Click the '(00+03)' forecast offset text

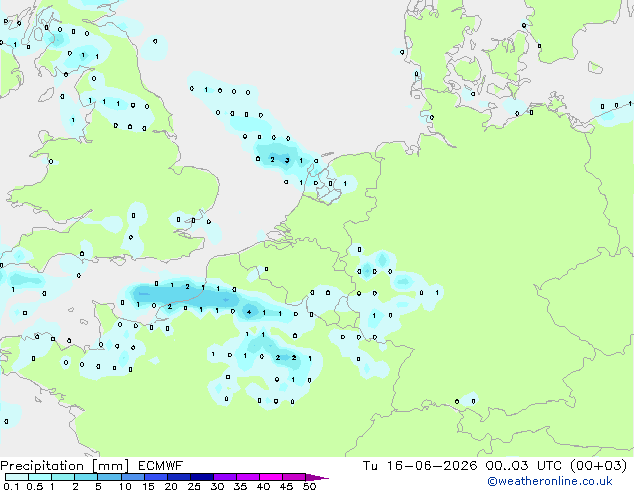[x=598, y=466]
